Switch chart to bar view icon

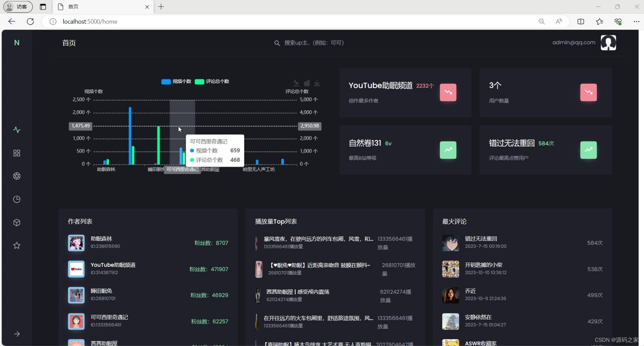point(307,83)
